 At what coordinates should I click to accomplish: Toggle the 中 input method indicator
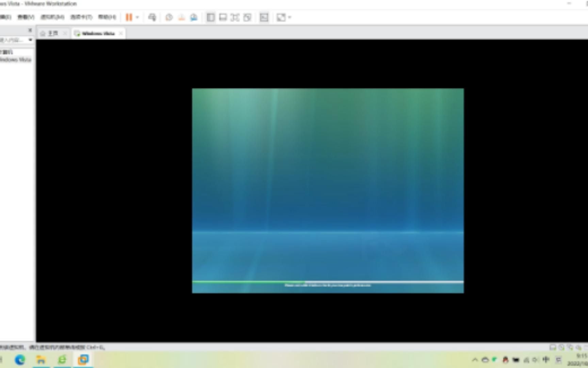(546, 359)
